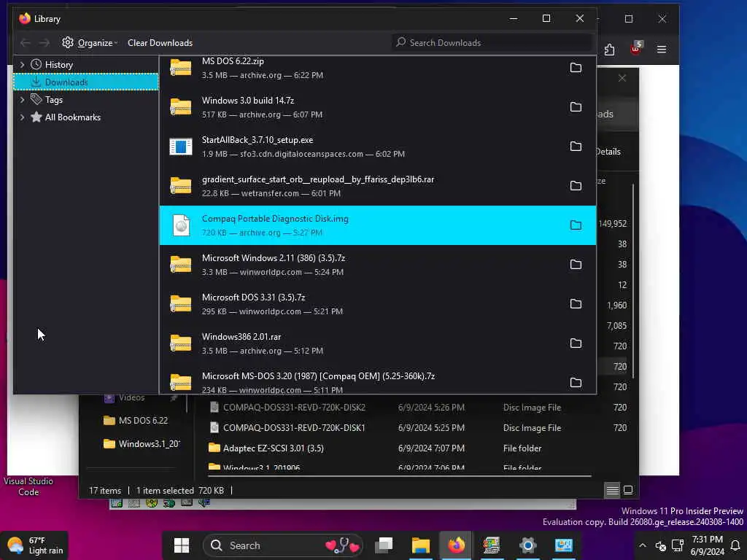The image size is (747, 560).
Task: Open Visual Studio Code desktop shortcut
Action: pos(28,486)
